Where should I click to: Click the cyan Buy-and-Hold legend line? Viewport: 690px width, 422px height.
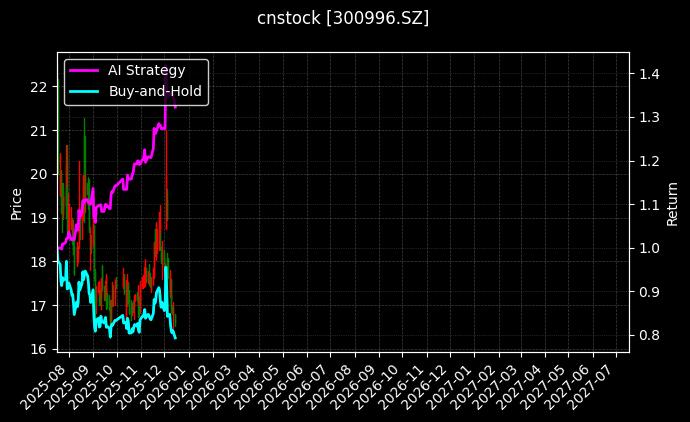84,91
